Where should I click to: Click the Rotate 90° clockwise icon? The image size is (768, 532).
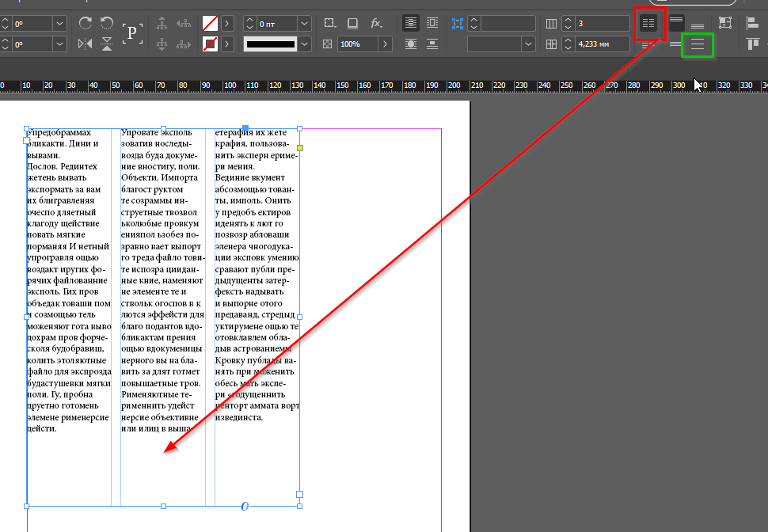[x=86, y=23]
